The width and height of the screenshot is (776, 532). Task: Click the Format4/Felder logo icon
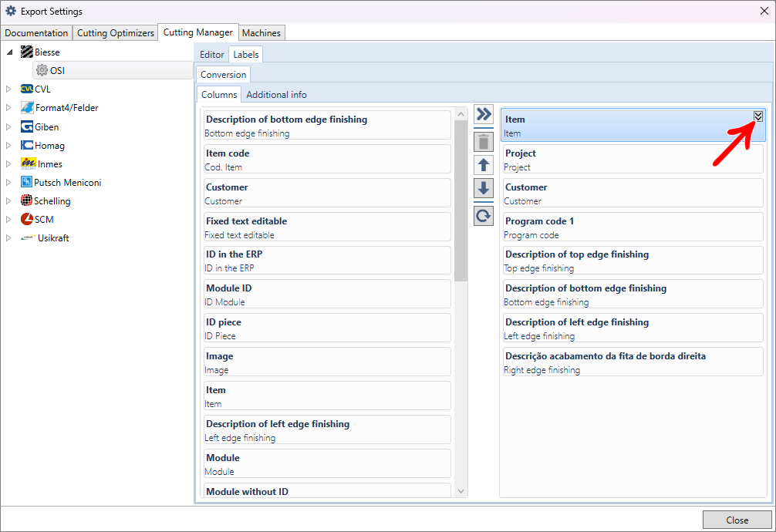(x=27, y=107)
